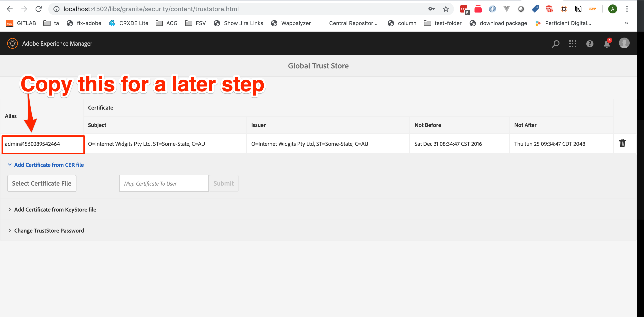Expand Add Certificate from KeyStore file
The width and height of the screenshot is (644, 326).
[x=52, y=210]
